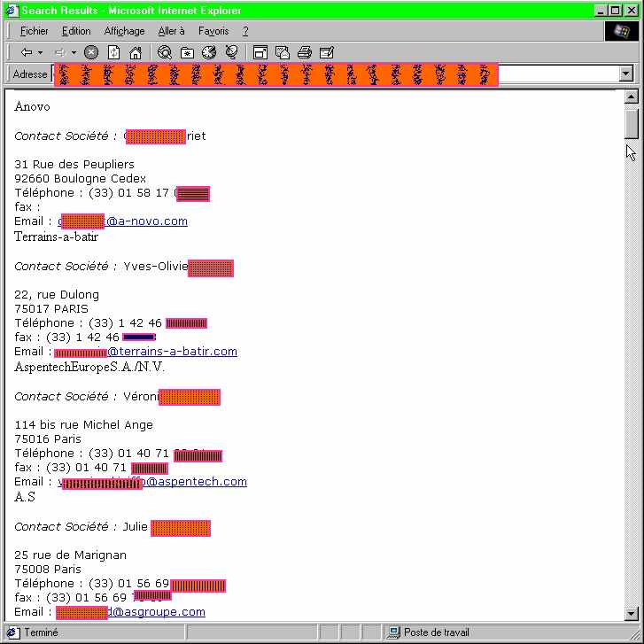Screen dimensions: 644x644
Task: Click the Anovo company heading
Action: point(32,107)
